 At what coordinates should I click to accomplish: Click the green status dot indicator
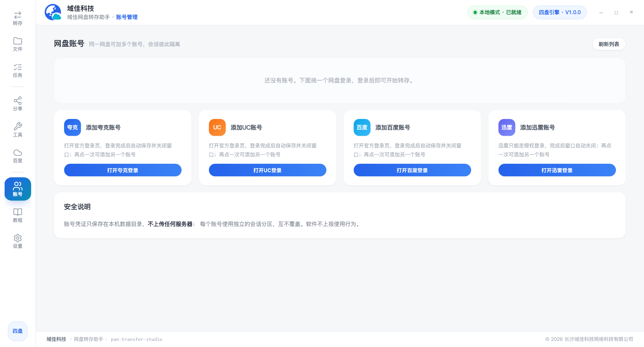tap(475, 12)
